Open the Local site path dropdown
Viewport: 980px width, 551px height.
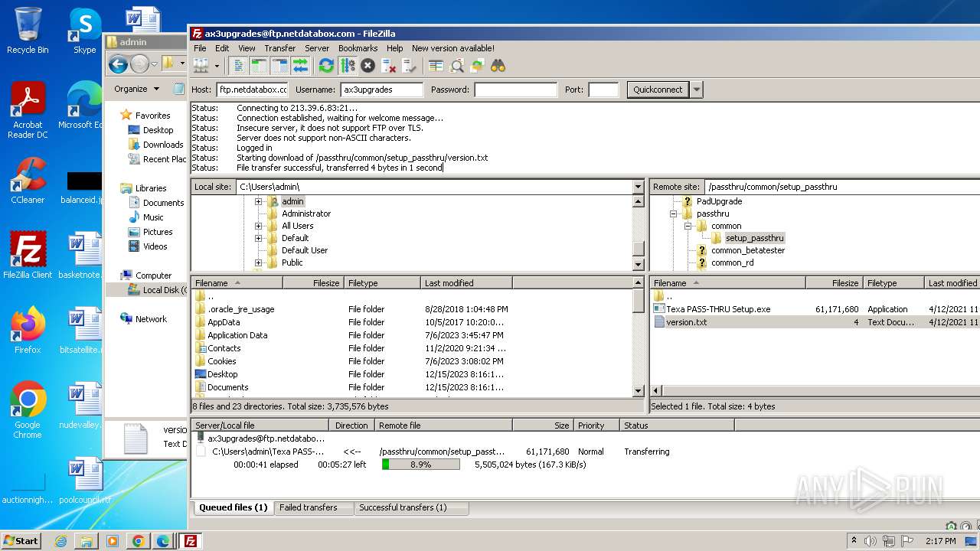[x=638, y=187]
